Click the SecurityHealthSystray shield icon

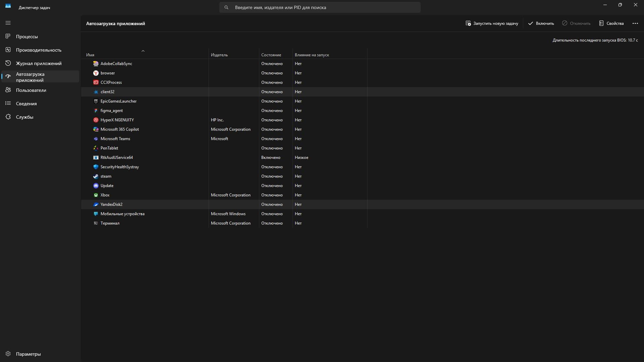[96, 167]
